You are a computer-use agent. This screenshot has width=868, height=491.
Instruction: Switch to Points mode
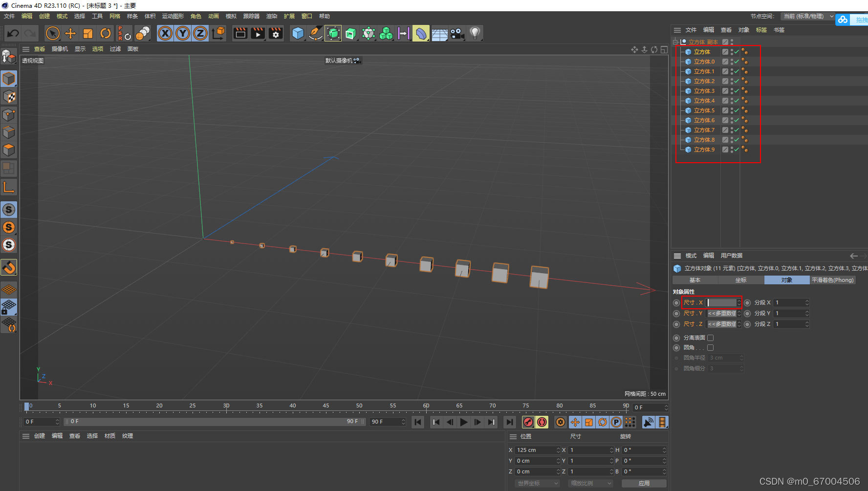click(x=9, y=115)
